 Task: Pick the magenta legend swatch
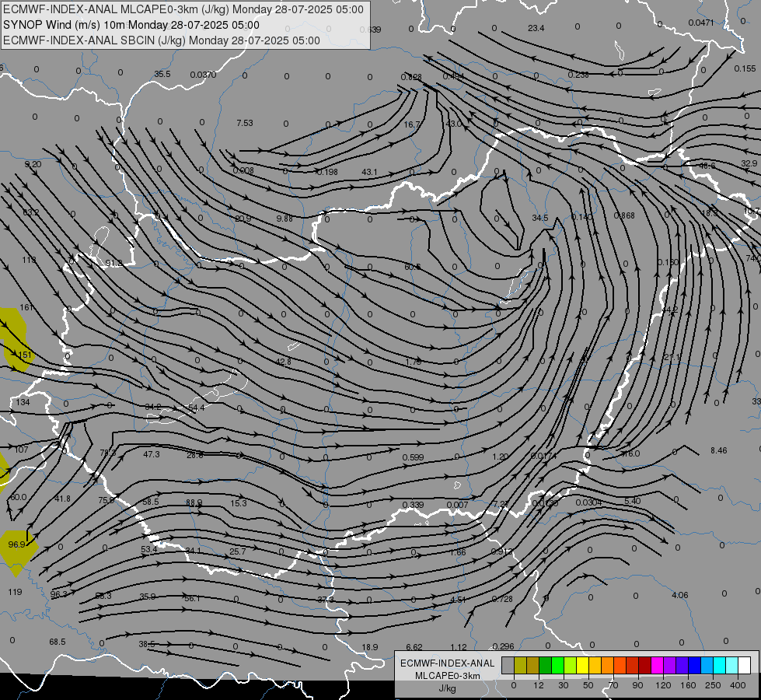click(658, 666)
